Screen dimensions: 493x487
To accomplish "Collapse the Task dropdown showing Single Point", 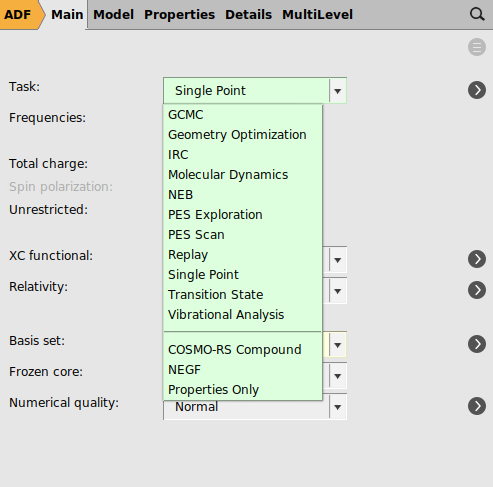I will coord(255,90).
